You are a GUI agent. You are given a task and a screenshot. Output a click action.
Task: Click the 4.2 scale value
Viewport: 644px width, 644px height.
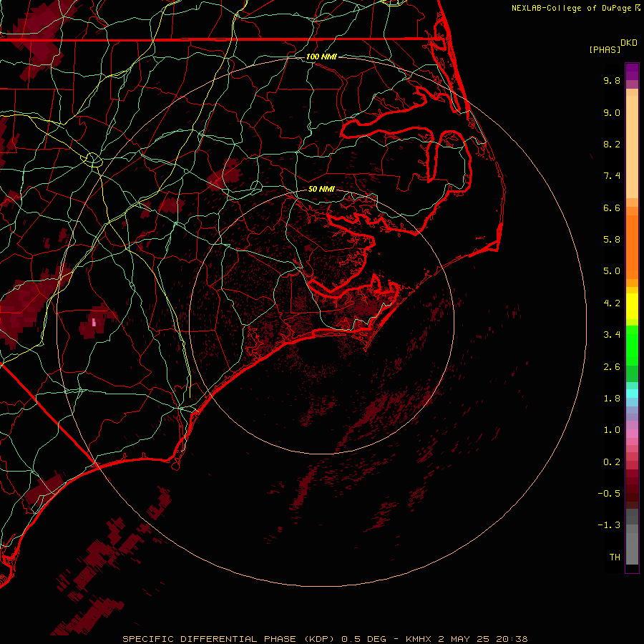(612, 303)
